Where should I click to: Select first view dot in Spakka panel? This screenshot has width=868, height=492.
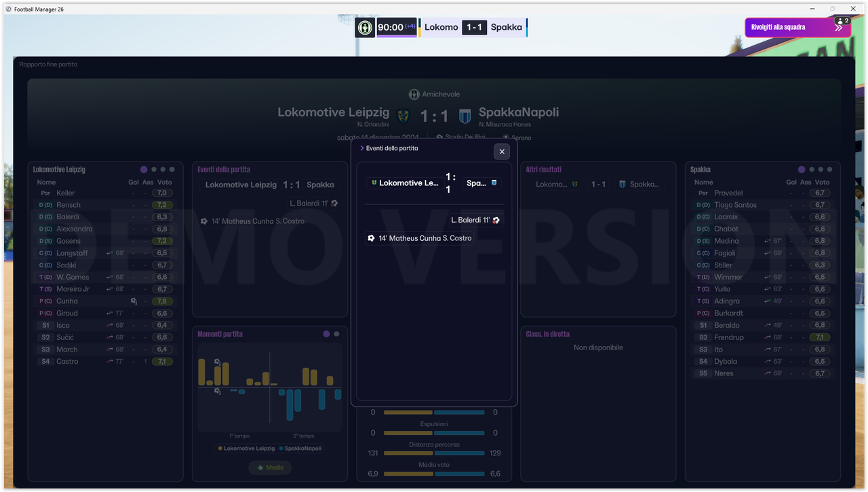point(802,170)
